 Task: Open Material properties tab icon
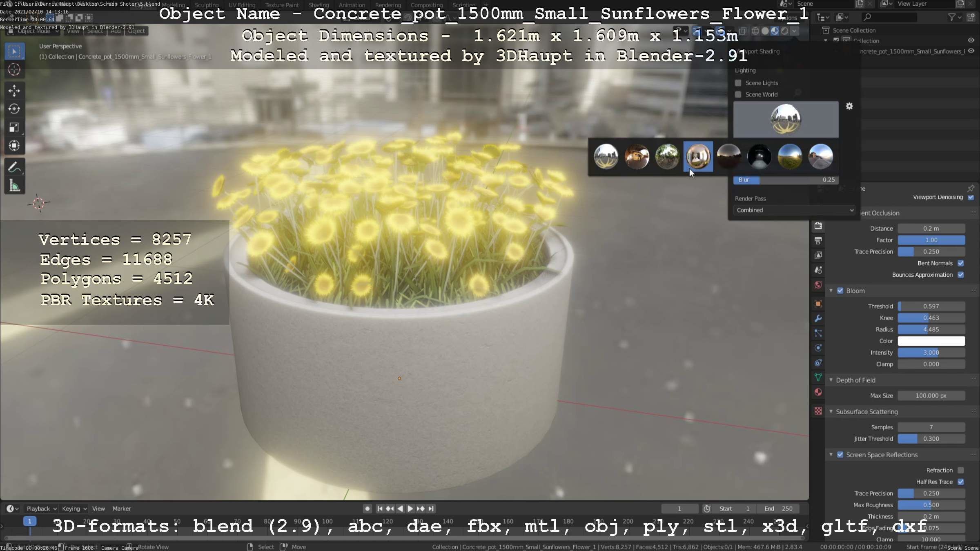(x=818, y=392)
